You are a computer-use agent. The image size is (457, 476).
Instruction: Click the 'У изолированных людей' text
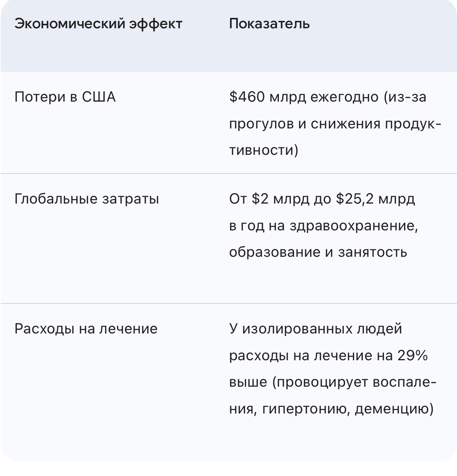pos(316,329)
